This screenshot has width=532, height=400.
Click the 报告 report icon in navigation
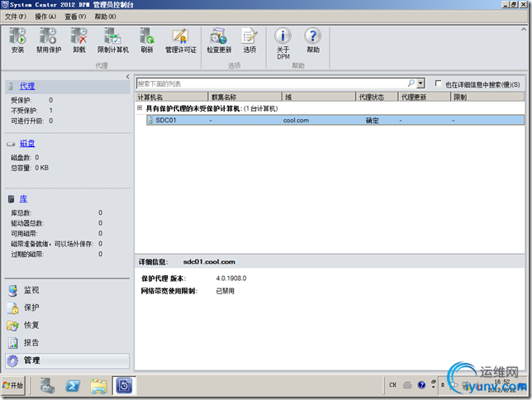click(x=13, y=343)
